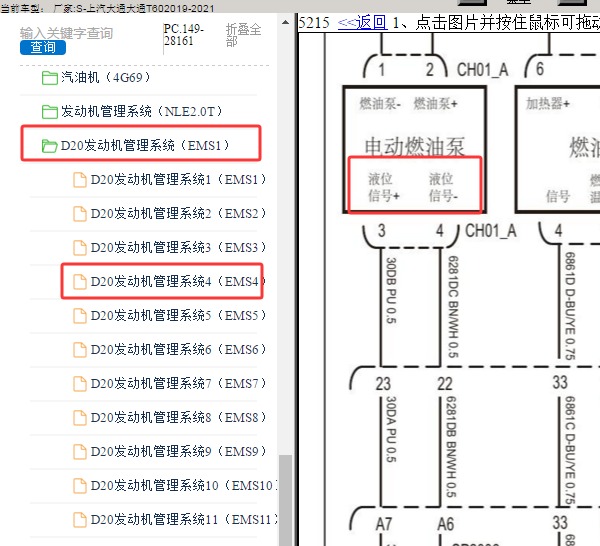Click file icon of EMS1 document row
The image size is (600, 546).
point(80,180)
